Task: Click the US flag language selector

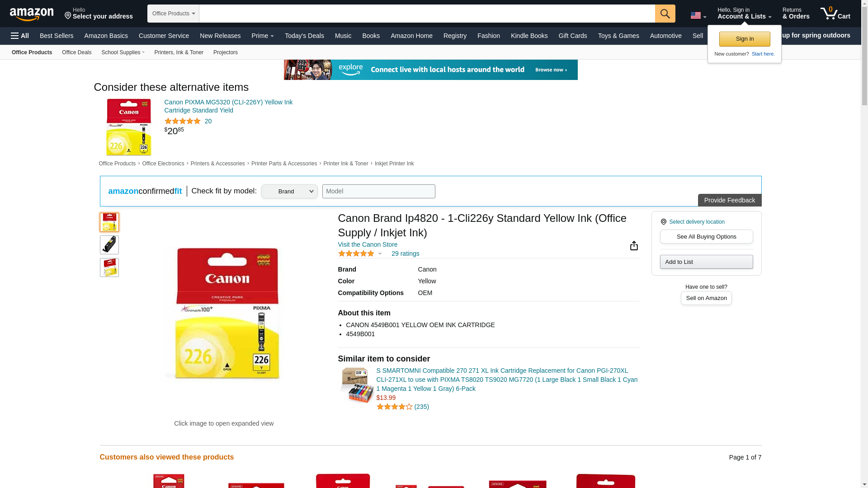Action: (x=698, y=15)
